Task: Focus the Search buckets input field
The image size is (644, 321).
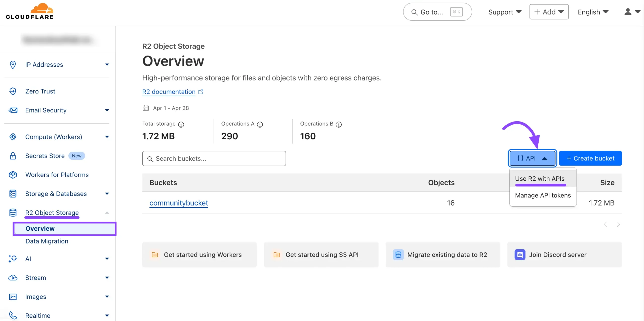Action: coord(214,158)
